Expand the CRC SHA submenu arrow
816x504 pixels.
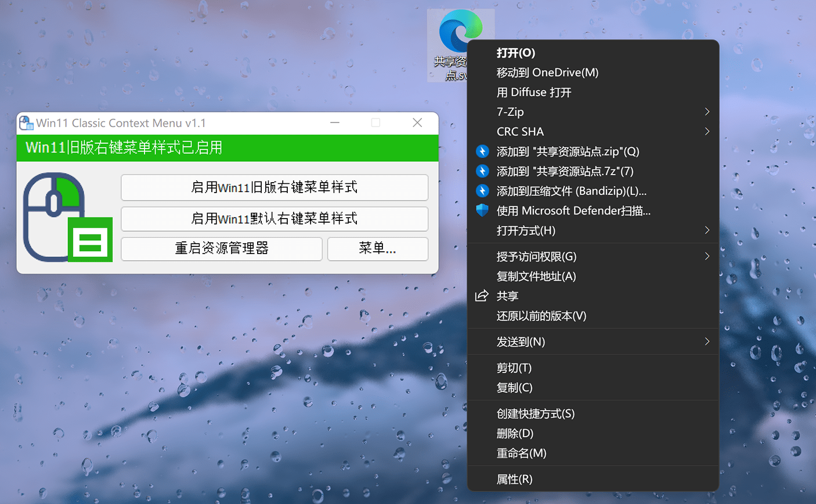707,132
